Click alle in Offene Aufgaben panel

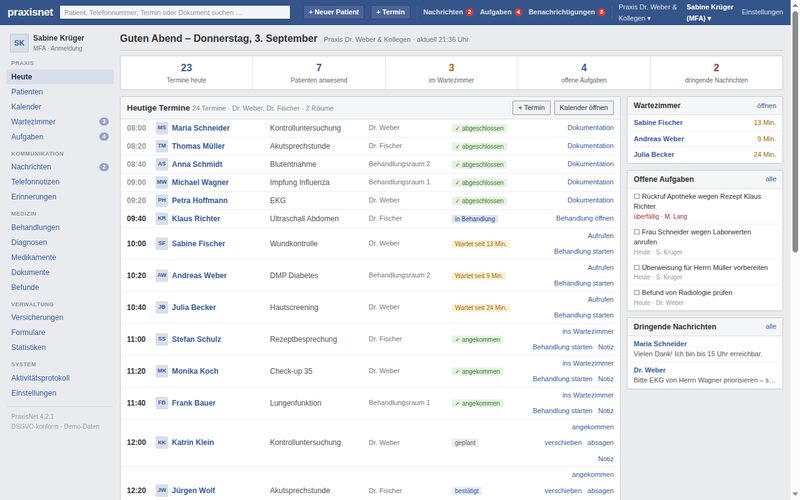pyautogui.click(x=770, y=179)
